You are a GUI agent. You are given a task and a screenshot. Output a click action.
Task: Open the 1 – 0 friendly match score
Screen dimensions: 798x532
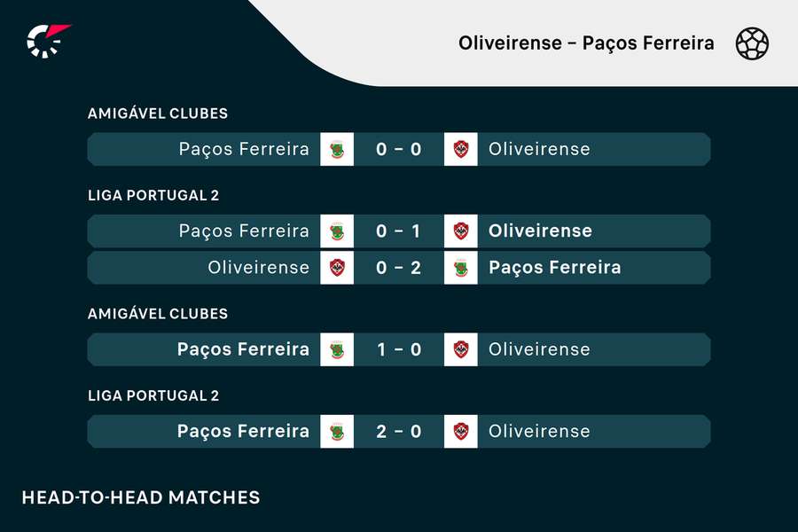click(x=399, y=349)
